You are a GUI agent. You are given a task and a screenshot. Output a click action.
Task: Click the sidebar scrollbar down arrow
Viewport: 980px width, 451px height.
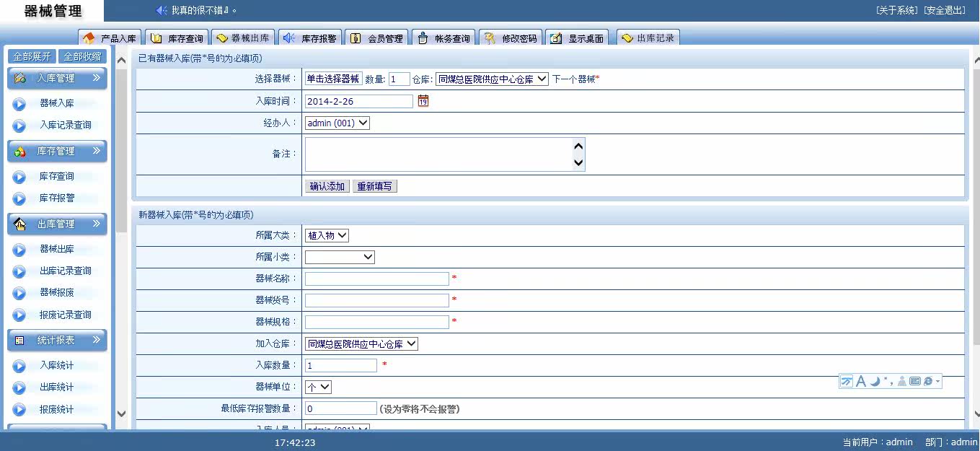point(121,414)
